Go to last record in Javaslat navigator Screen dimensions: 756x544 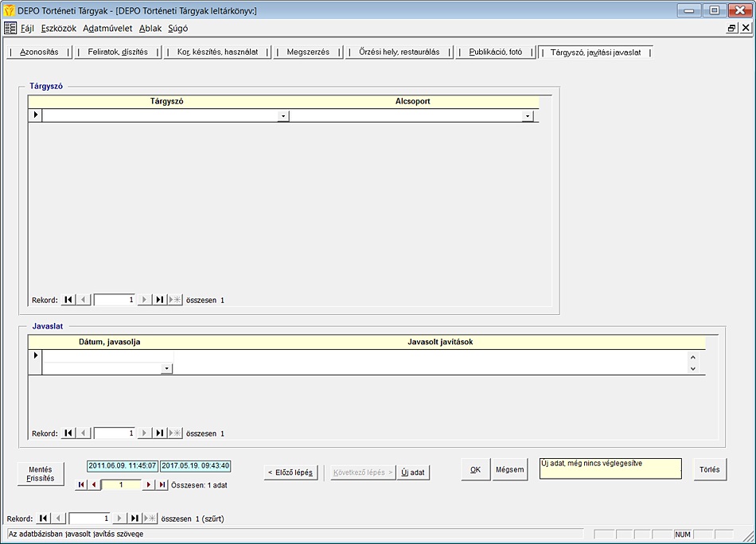(x=160, y=433)
